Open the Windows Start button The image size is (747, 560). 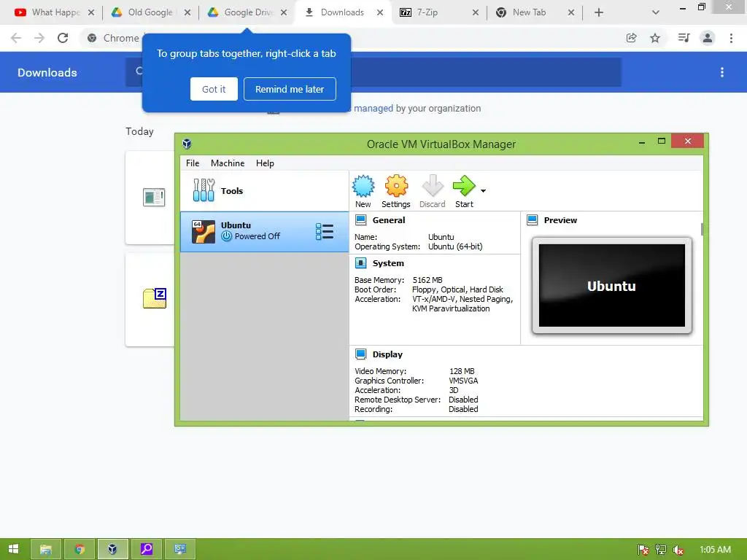pos(13,549)
